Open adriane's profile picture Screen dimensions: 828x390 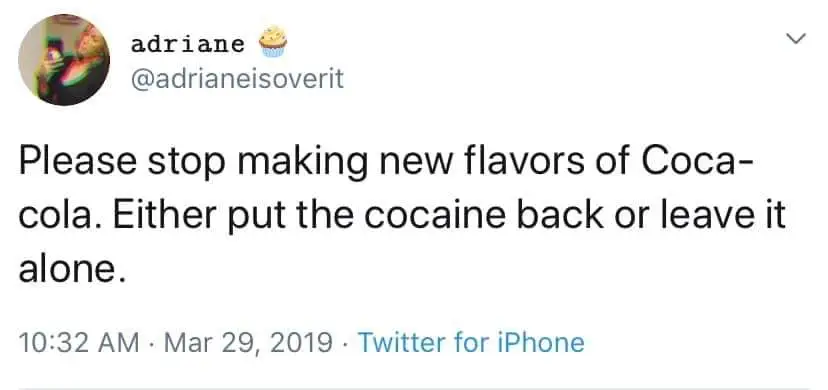click(64, 60)
